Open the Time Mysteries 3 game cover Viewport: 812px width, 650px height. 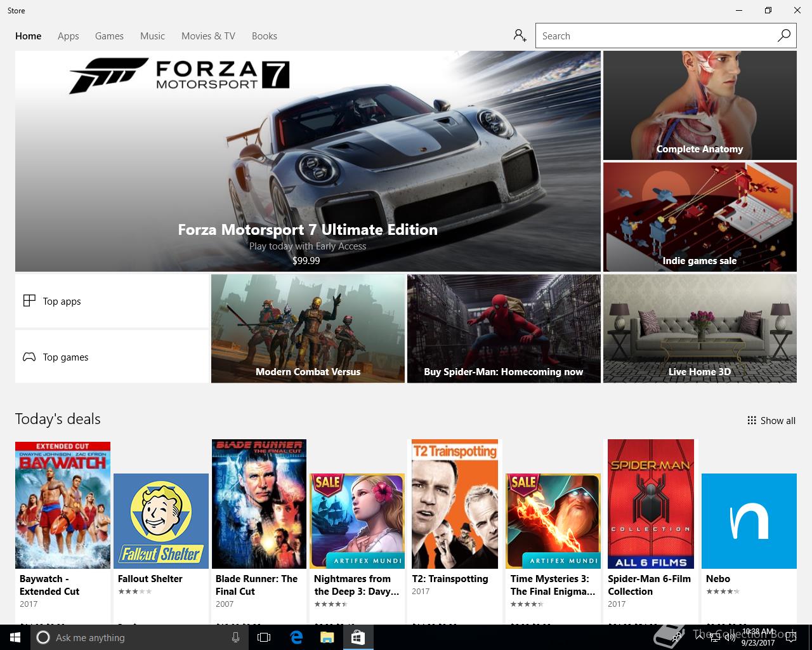pos(553,521)
